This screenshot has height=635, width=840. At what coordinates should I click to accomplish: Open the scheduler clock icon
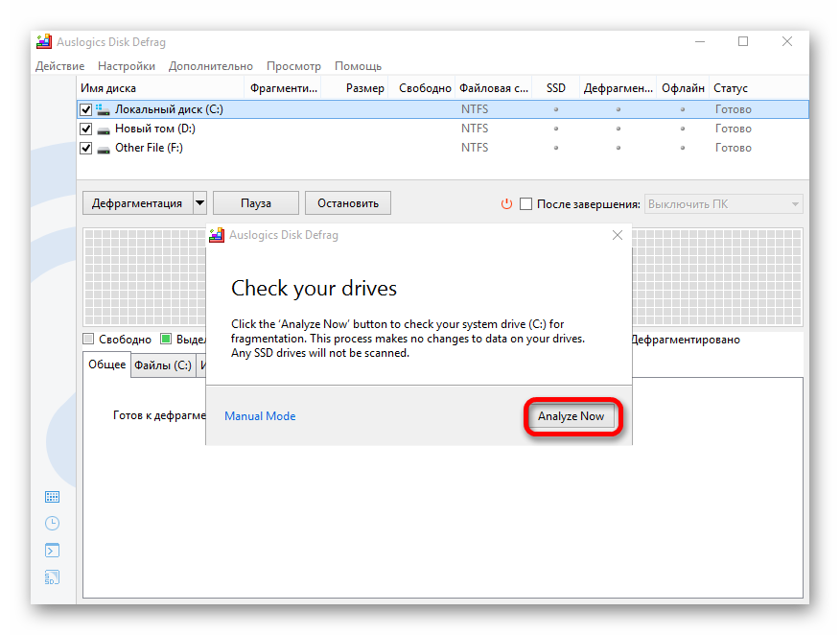[x=52, y=523]
